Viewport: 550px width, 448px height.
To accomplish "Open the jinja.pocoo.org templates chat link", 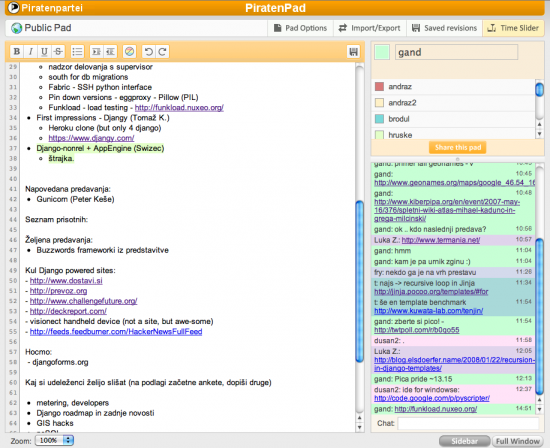I will click(431, 292).
